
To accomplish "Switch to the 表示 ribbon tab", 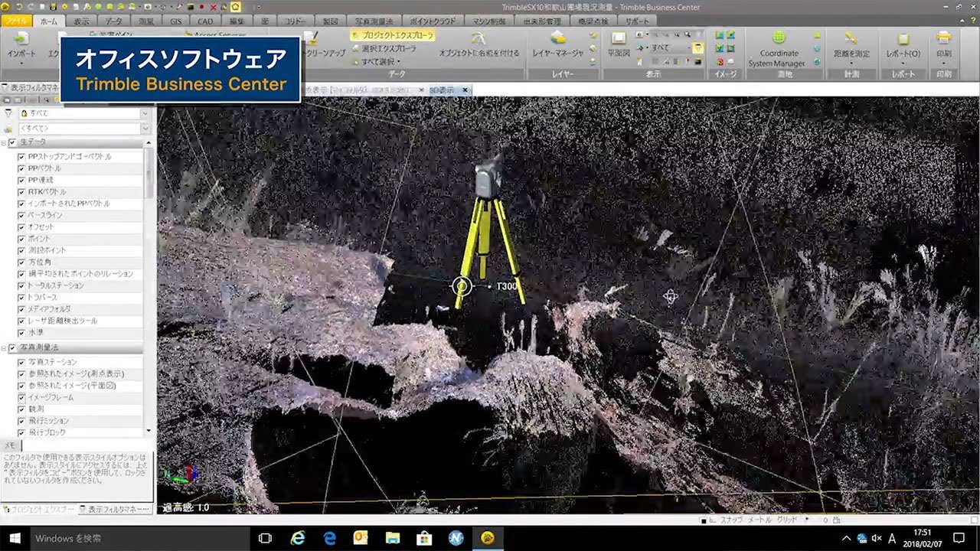I will 81,21.
